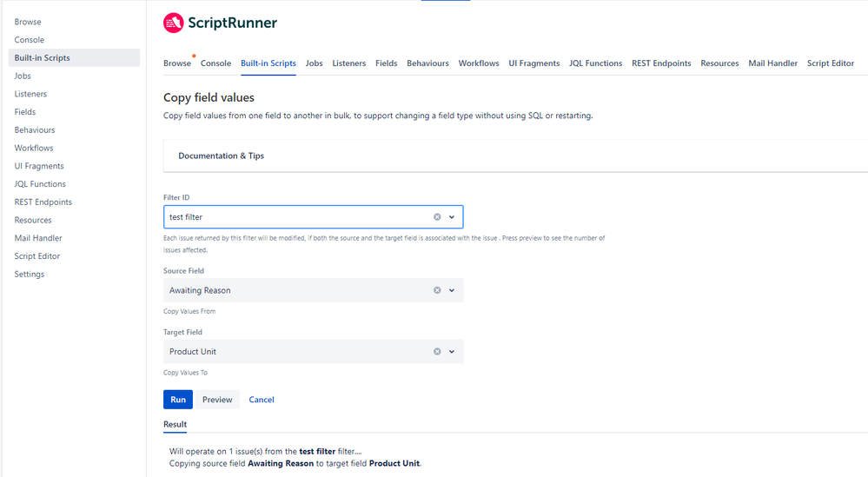The height and width of the screenshot is (477, 868).
Task: Go to the JQL Functions tab
Action: coord(596,63)
